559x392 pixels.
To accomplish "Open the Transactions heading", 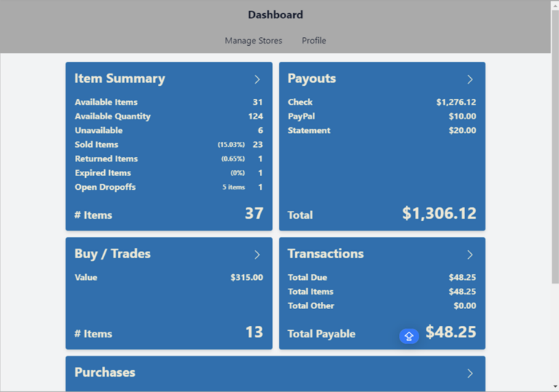I will (325, 254).
